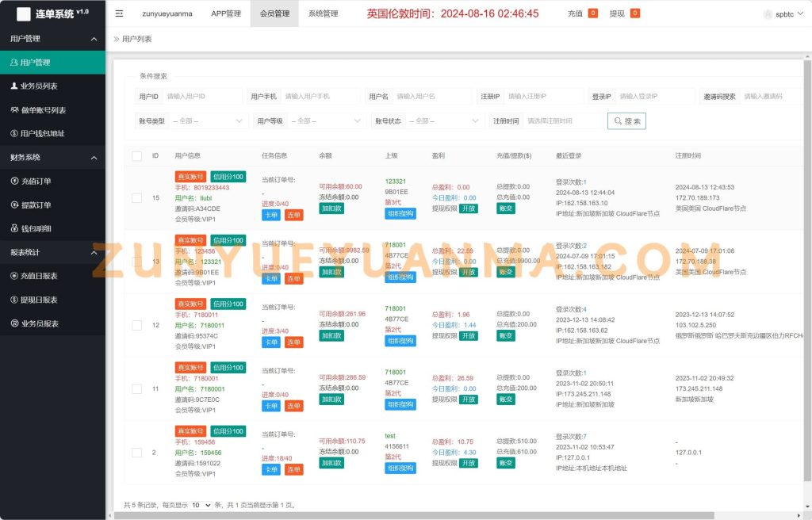This screenshot has width=812, height=520.
Task: Toggle 提现权限 开放 switch for user 7180001
Action: [469, 400]
